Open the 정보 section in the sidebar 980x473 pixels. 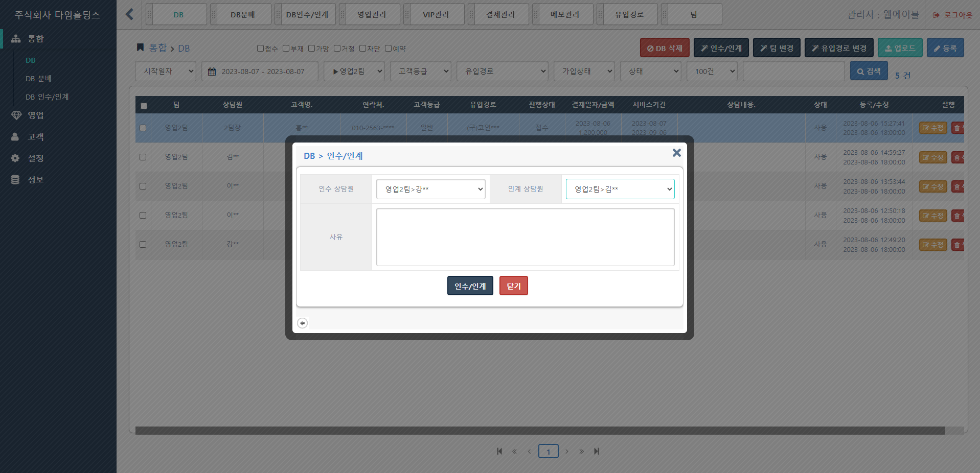(34, 179)
